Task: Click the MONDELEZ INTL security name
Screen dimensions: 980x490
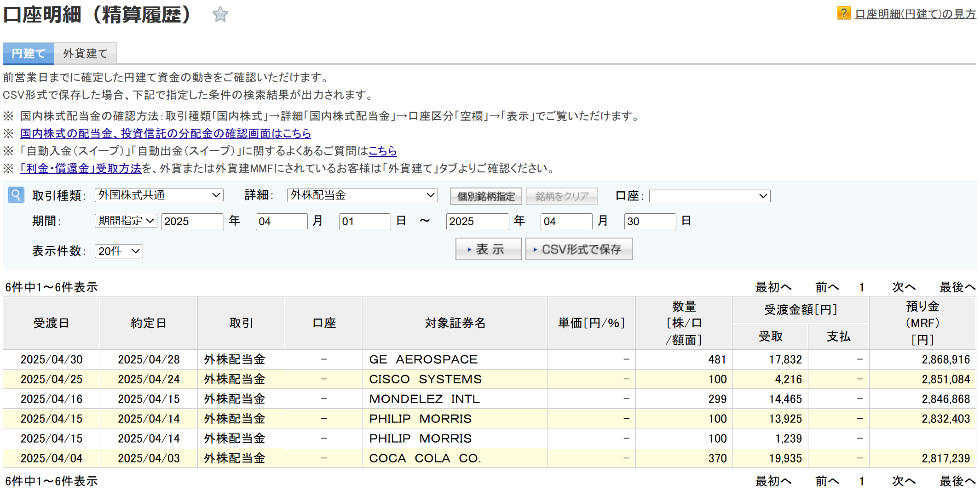Action: (x=424, y=399)
